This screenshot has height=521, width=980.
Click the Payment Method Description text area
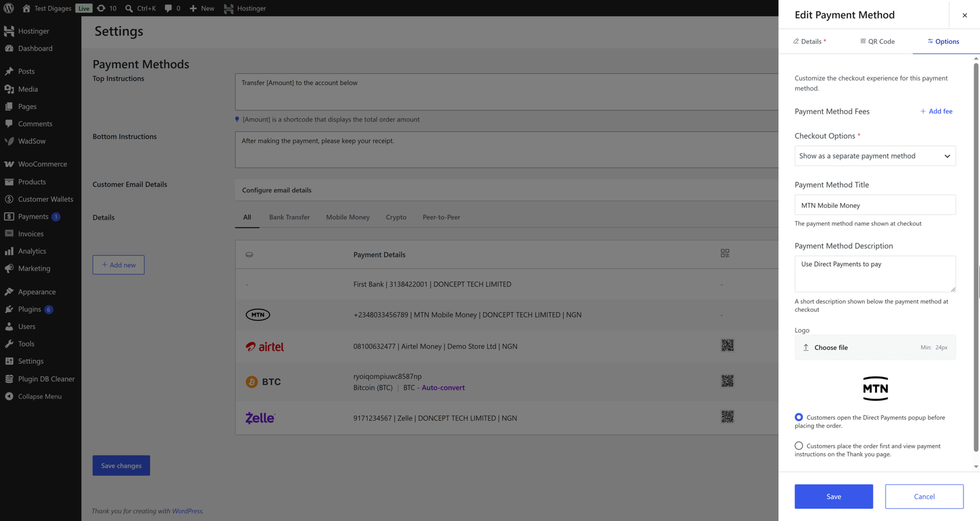point(875,273)
